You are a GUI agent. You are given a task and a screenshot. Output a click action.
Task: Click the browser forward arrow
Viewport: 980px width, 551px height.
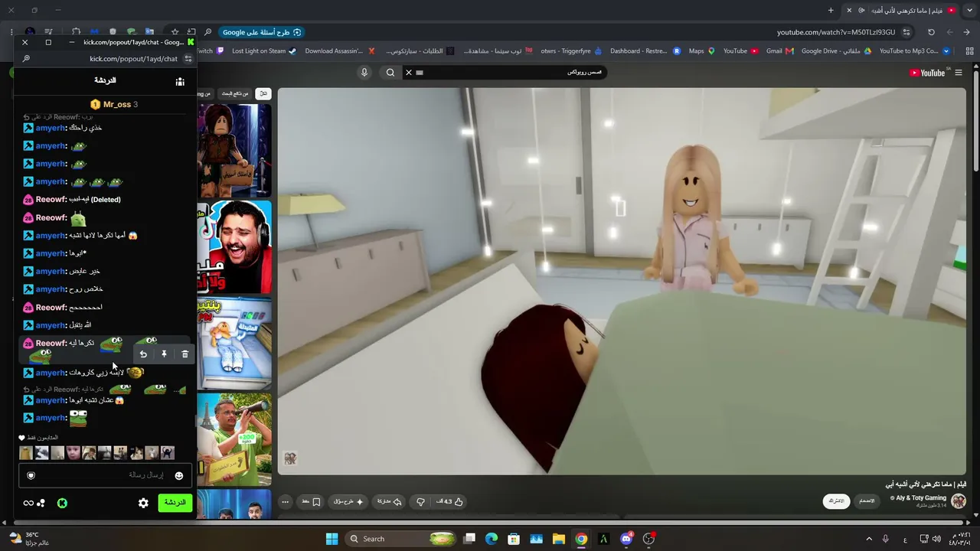(949, 32)
